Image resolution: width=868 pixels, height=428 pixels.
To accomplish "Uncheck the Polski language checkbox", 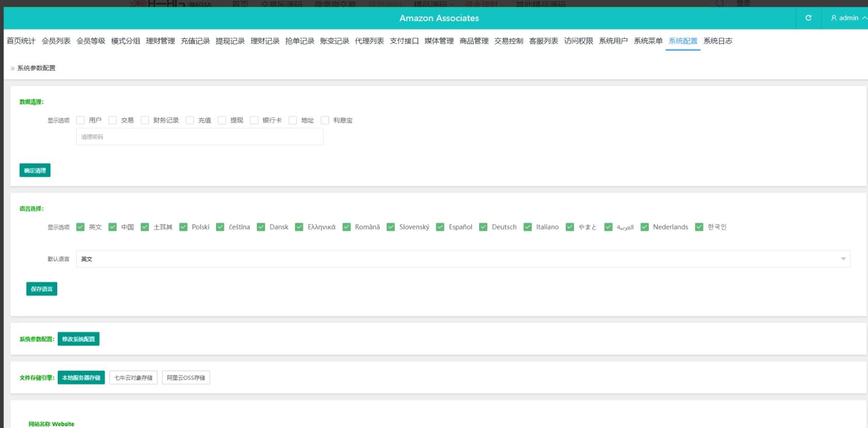I will pos(183,227).
